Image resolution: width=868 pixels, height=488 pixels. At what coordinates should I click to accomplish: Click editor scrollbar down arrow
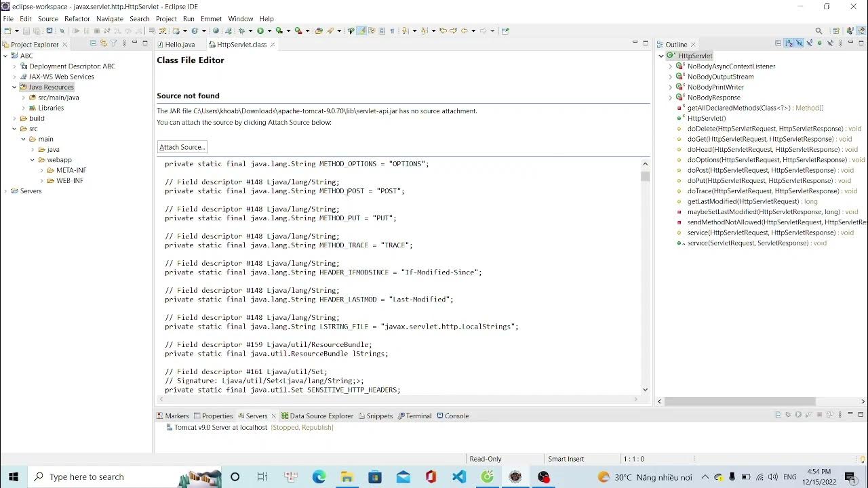pos(645,390)
